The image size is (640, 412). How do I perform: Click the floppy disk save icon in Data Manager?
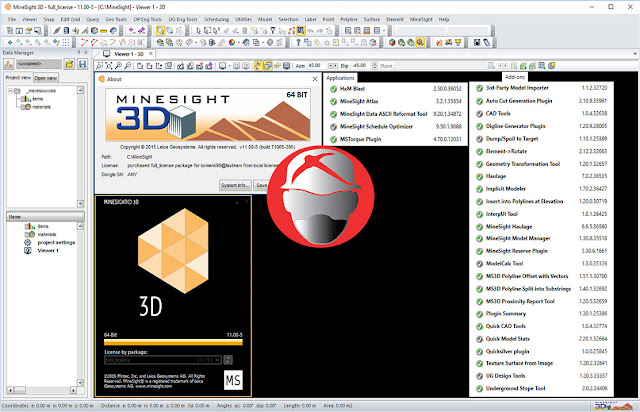[x=82, y=64]
